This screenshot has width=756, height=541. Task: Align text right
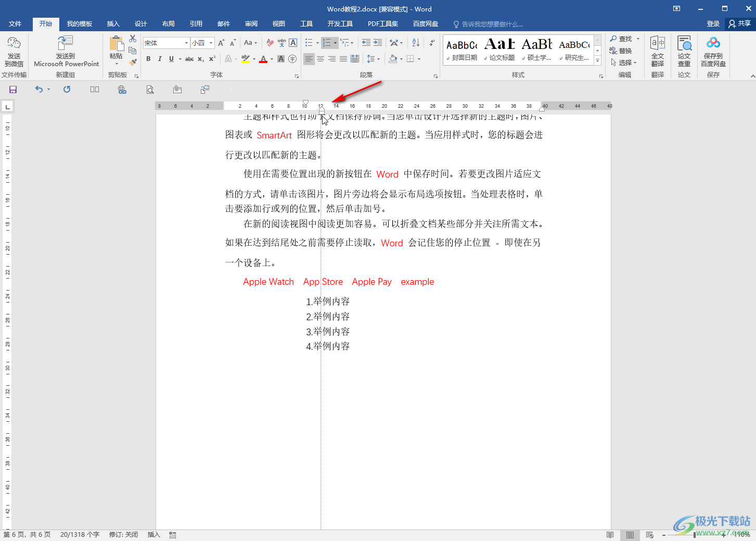click(x=332, y=59)
